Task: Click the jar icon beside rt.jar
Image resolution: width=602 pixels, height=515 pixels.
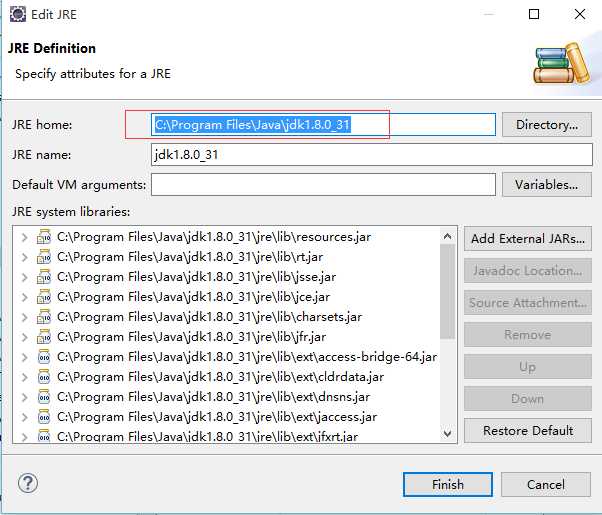Action: (x=44, y=257)
